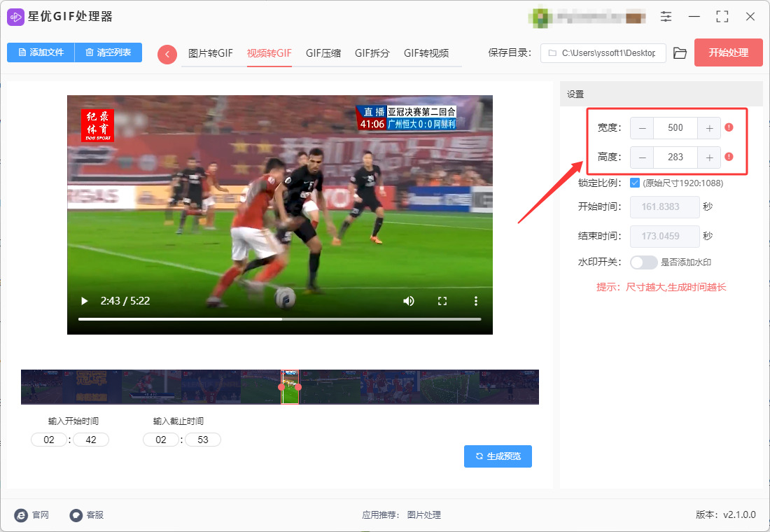770x532 pixels.
Task: Click the start time seconds field 42
Action: 91,440
